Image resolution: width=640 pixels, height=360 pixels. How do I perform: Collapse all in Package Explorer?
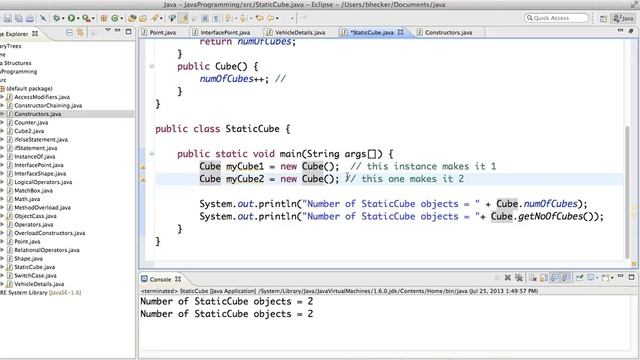(x=69, y=33)
